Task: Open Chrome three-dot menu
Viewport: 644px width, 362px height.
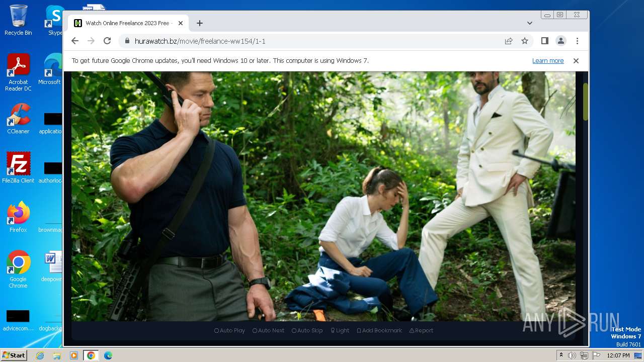Action: (577, 41)
